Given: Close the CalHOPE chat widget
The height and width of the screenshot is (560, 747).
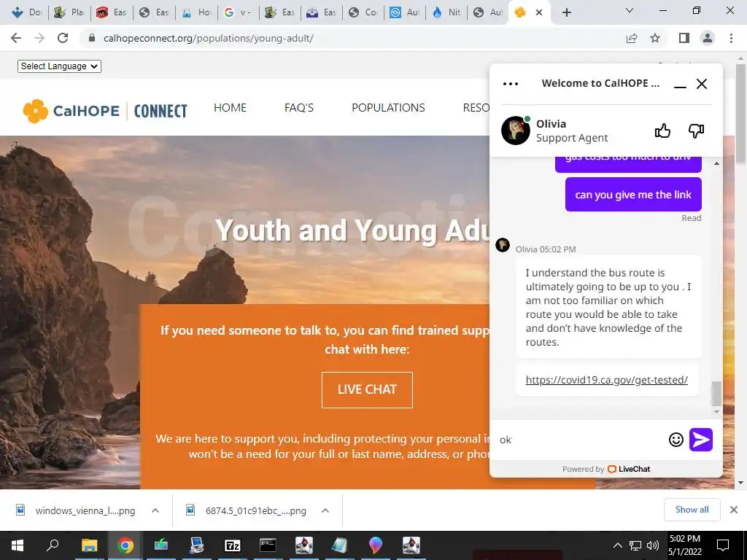Looking at the screenshot, I should click(702, 84).
